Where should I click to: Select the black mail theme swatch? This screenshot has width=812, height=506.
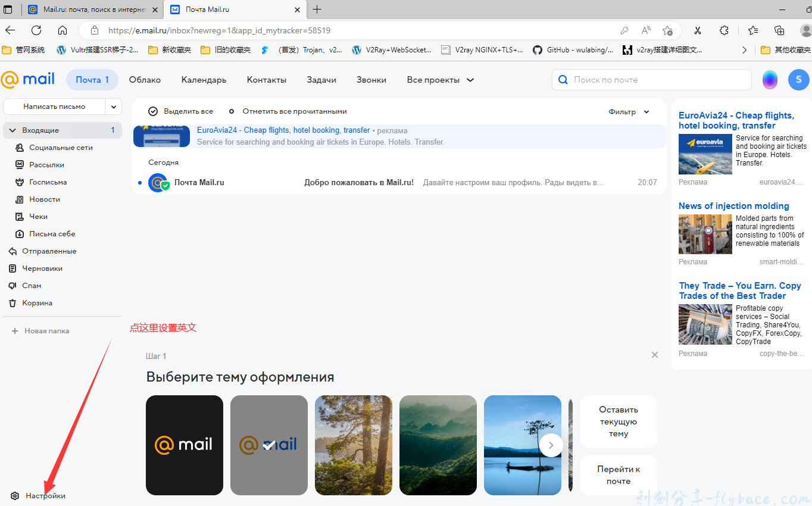185,445
